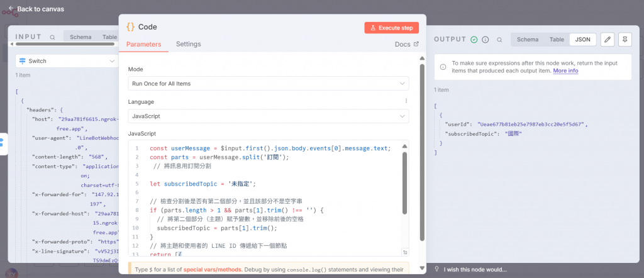Pin the output data
Screen dimensions: 644x278
tap(625, 40)
